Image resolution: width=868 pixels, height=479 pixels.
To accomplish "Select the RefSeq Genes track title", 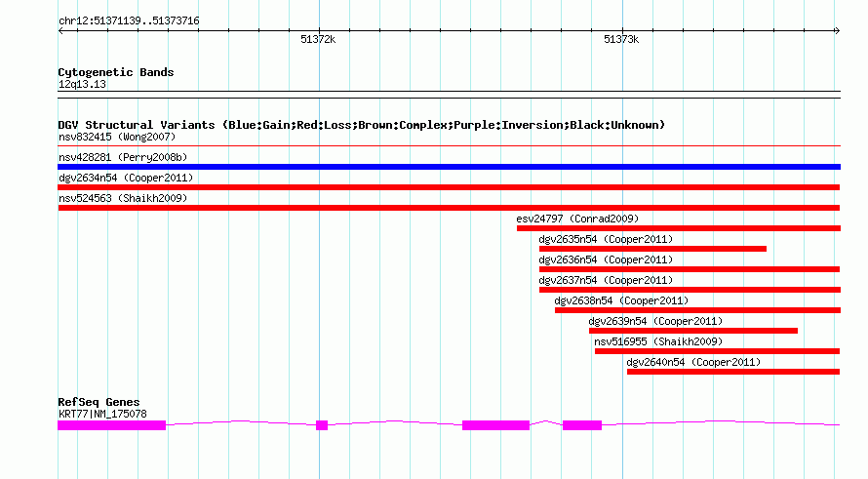I will (x=99, y=403).
